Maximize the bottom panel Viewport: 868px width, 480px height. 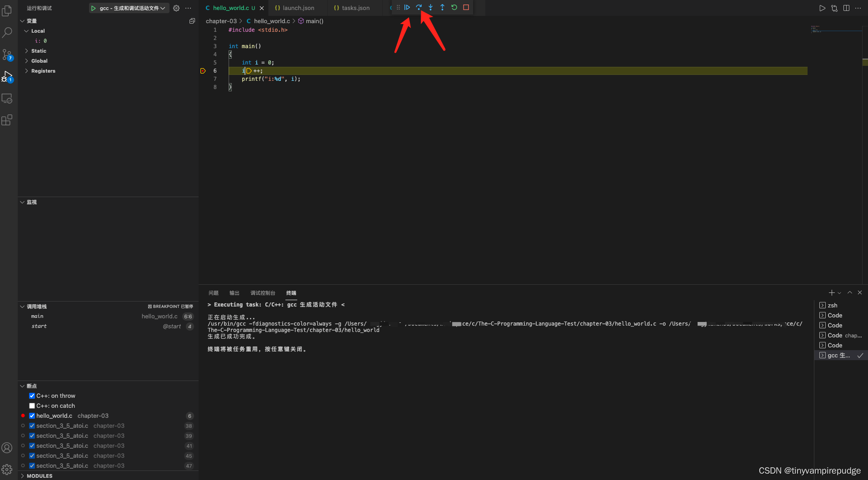(850, 293)
